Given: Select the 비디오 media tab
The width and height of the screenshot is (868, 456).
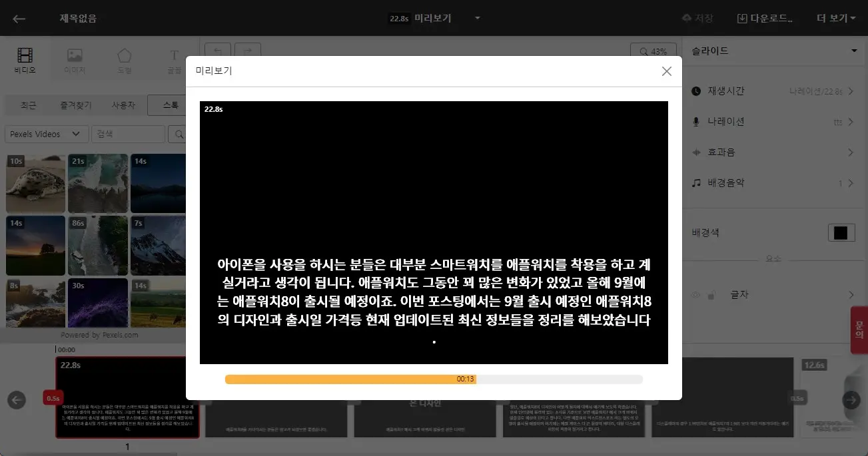Looking at the screenshot, I should pos(25,60).
